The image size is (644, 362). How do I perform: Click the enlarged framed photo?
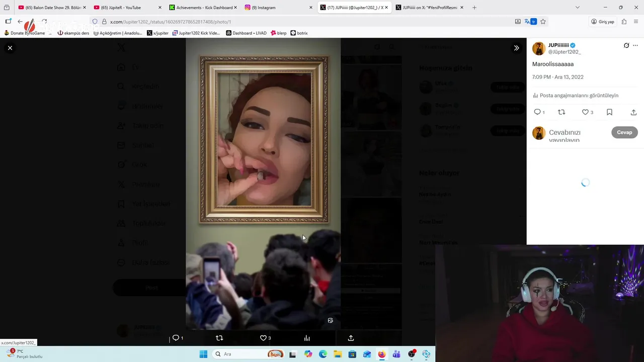(x=263, y=184)
